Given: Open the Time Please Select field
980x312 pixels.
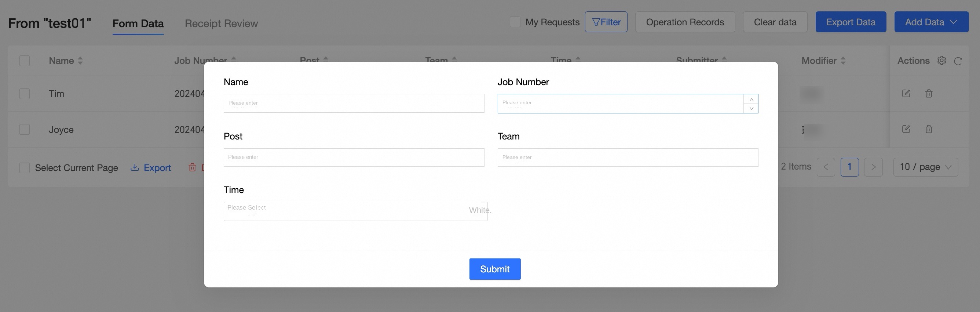Looking at the screenshot, I should click(355, 211).
